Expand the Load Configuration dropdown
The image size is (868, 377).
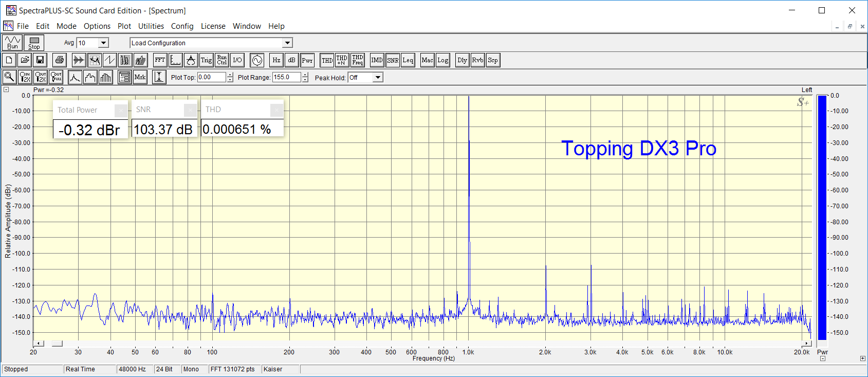(287, 43)
